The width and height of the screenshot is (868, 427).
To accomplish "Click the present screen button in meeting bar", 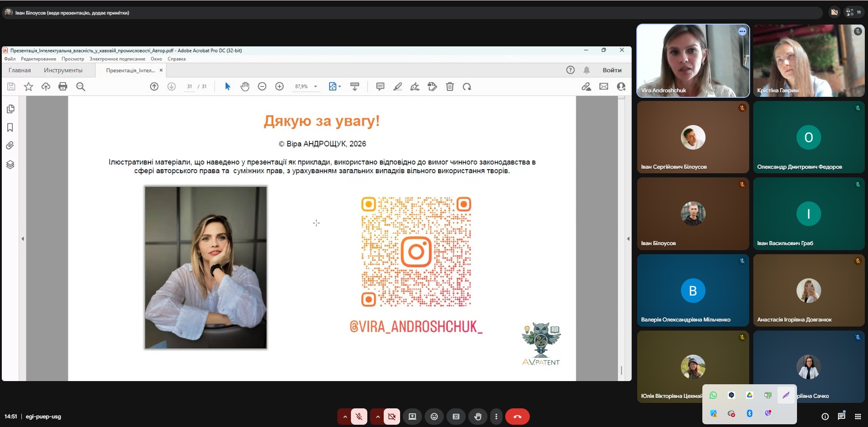I will tap(412, 417).
